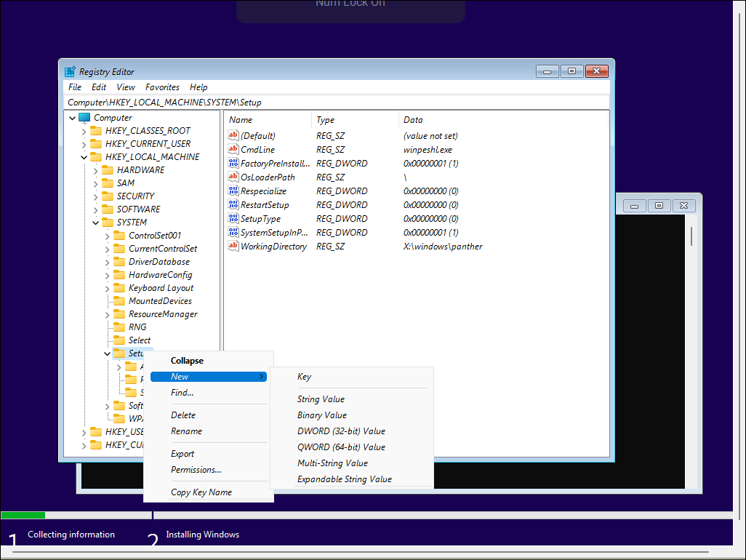Open the Favorites menu

[x=162, y=87]
